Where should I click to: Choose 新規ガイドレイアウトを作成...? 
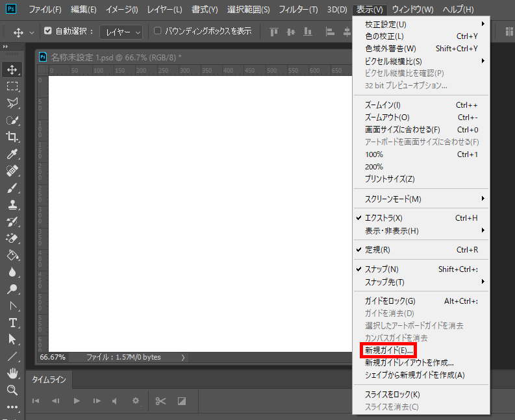(x=421, y=363)
